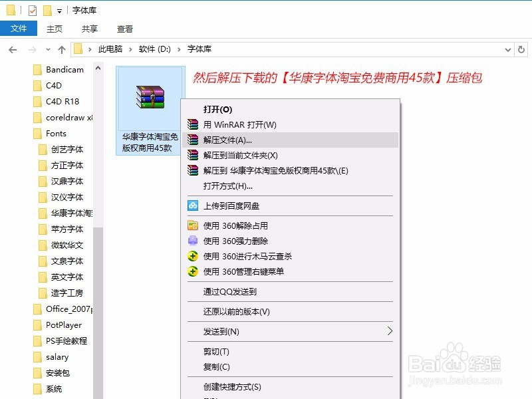Viewport: 532px width, 399px height.
Task: Choose 复制(C) from context menu
Action: (x=291, y=367)
